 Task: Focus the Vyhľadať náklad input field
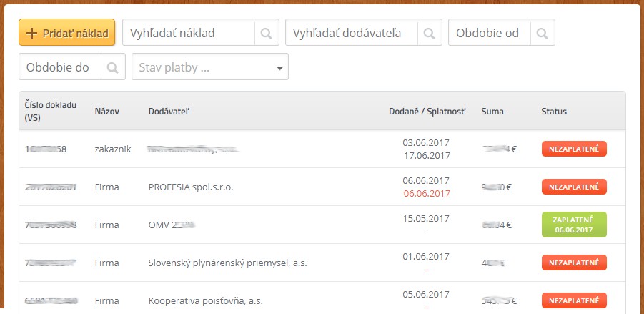(x=189, y=32)
